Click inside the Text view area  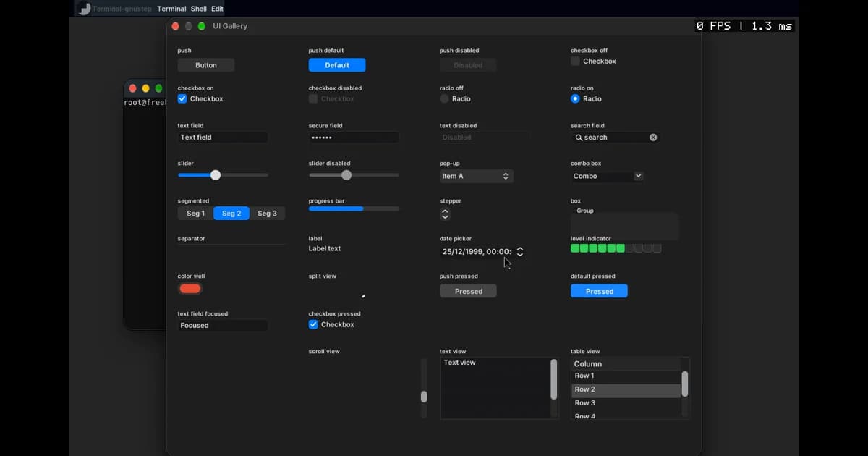[x=495, y=388]
